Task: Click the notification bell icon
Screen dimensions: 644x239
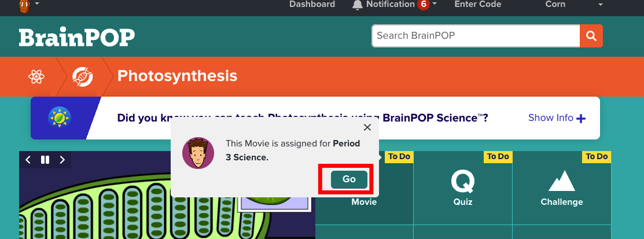Action: click(x=358, y=5)
